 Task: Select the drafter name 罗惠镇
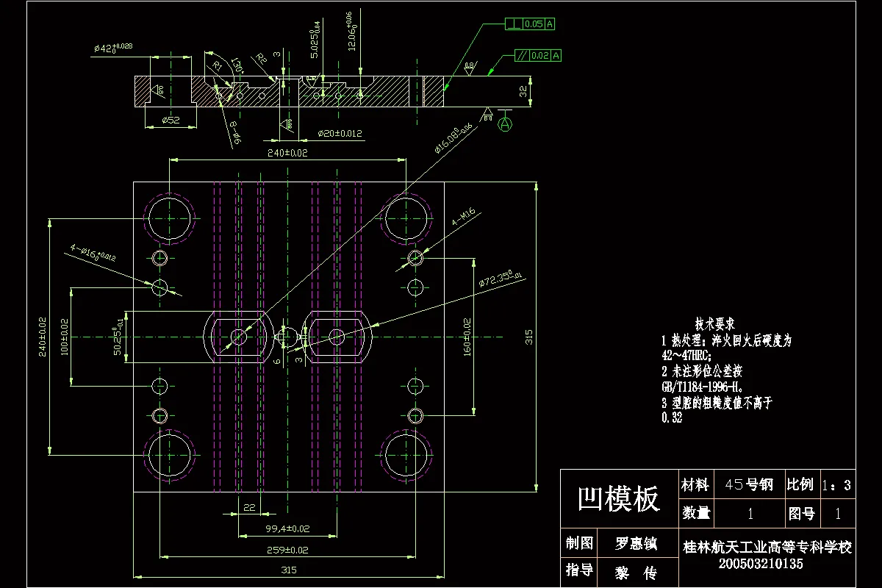[636, 544]
